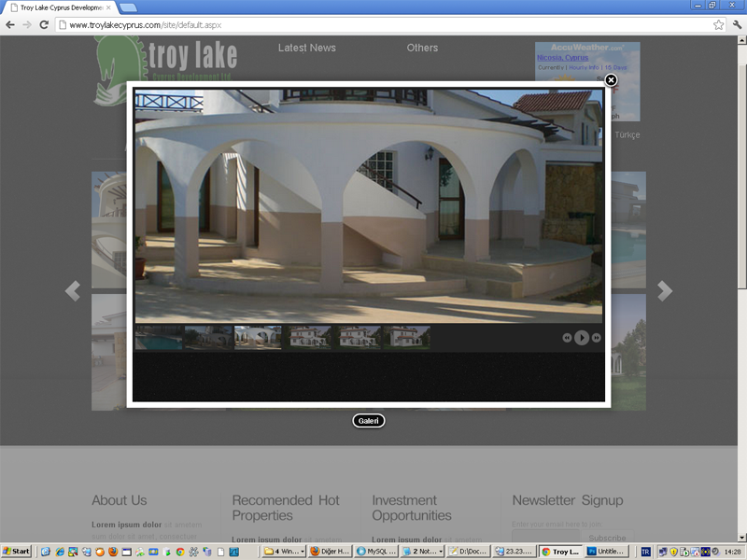Screen dimensions: 747x560
Task: Select the white arches thumbnail
Action: tap(258, 338)
